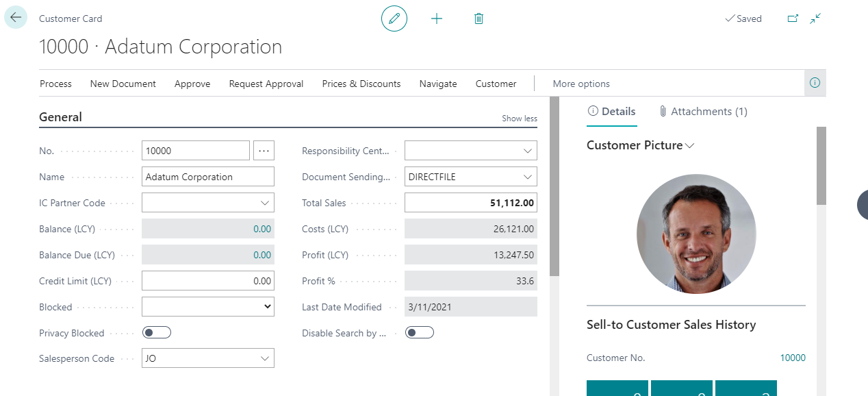This screenshot has width=868, height=396.
Task: Collapse the page with the shrink arrows icon
Action: [x=815, y=18]
